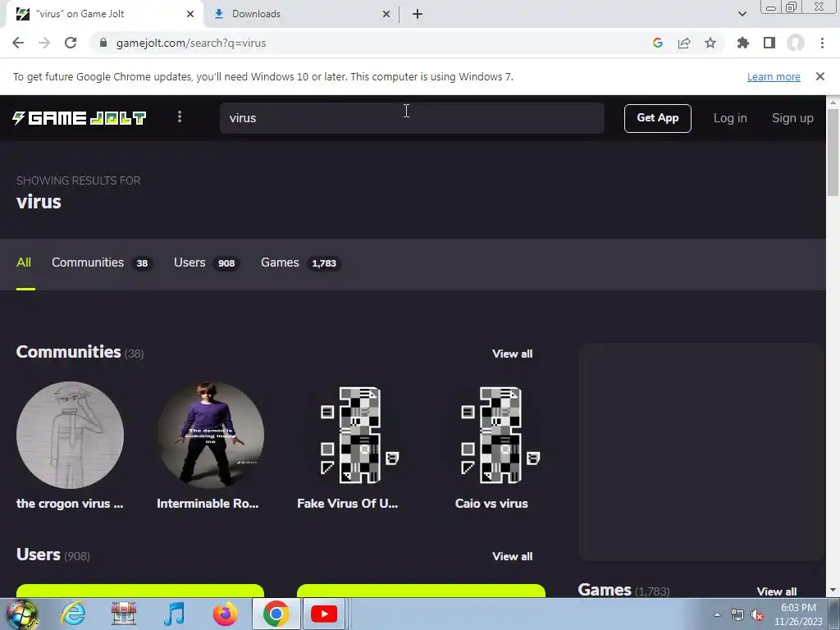The height and width of the screenshot is (630, 840).
Task: Open the shop-stall icon in taskbar
Action: tap(124, 614)
